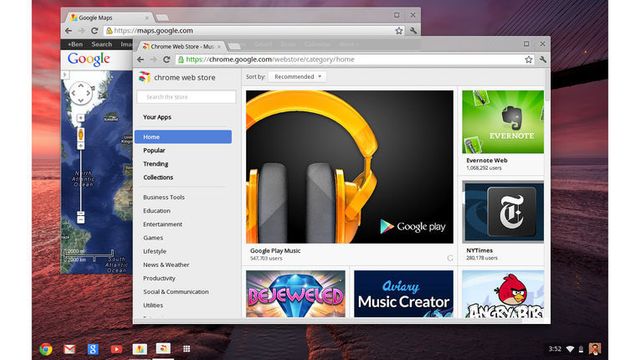
Task: Open Social & Communication category
Action: click(x=176, y=291)
